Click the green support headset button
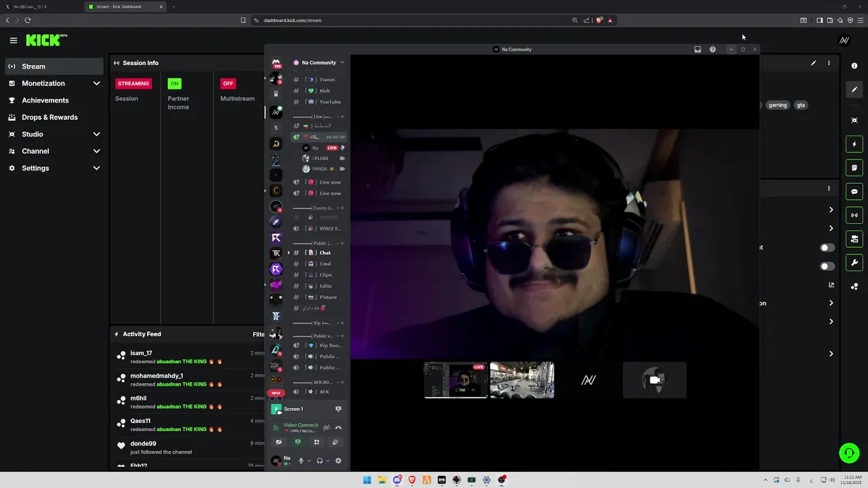This screenshot has height=488, width=868. click(x=848, y=452)
